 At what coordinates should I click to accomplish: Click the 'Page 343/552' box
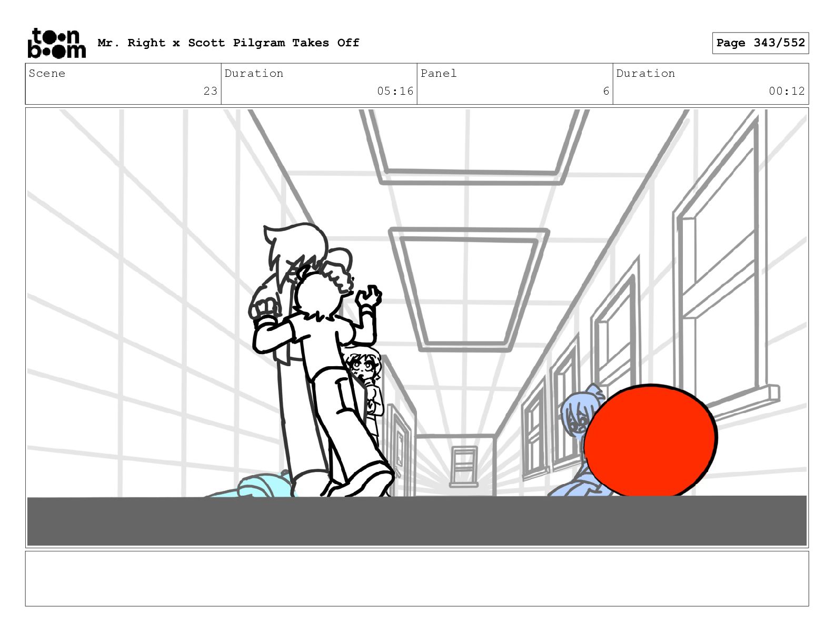click(x=760, y=43)
